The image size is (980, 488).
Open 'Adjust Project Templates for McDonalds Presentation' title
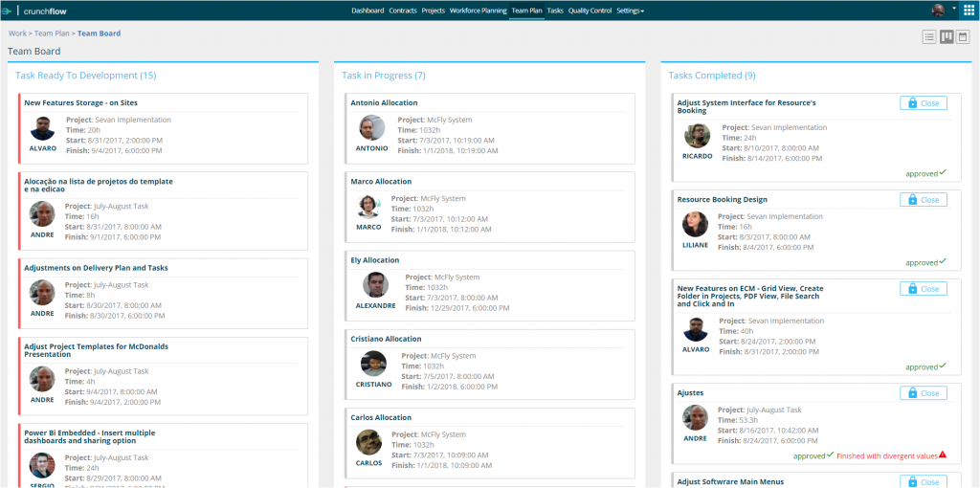(97, 350)
